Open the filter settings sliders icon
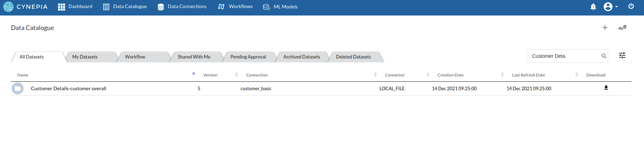The width and height of the screenshot is (644, 154). pos(622,55)
